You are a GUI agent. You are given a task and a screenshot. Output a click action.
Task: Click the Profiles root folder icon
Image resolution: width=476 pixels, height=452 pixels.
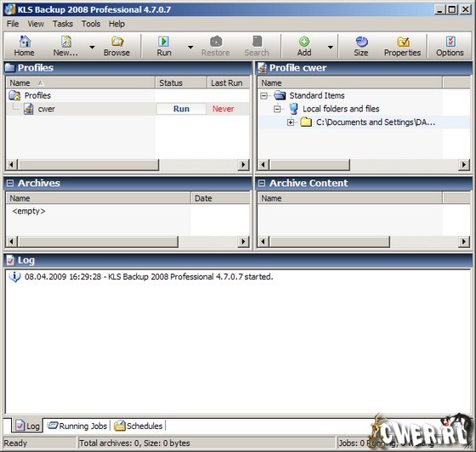(x=14, y=95)
